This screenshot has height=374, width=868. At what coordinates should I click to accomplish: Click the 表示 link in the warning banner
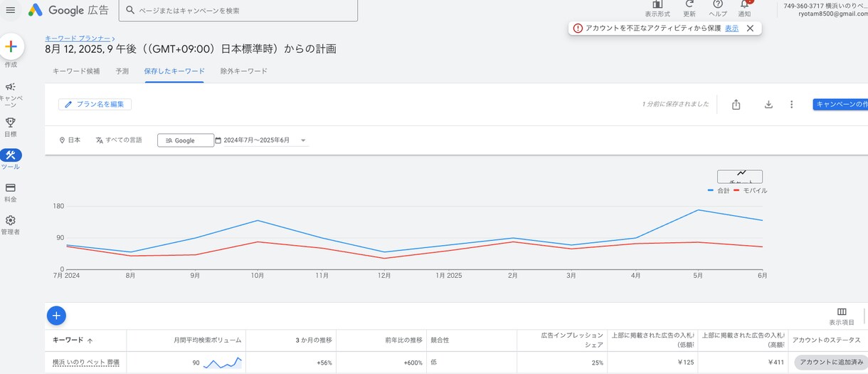pyautogui.click(x=731, y=28)
